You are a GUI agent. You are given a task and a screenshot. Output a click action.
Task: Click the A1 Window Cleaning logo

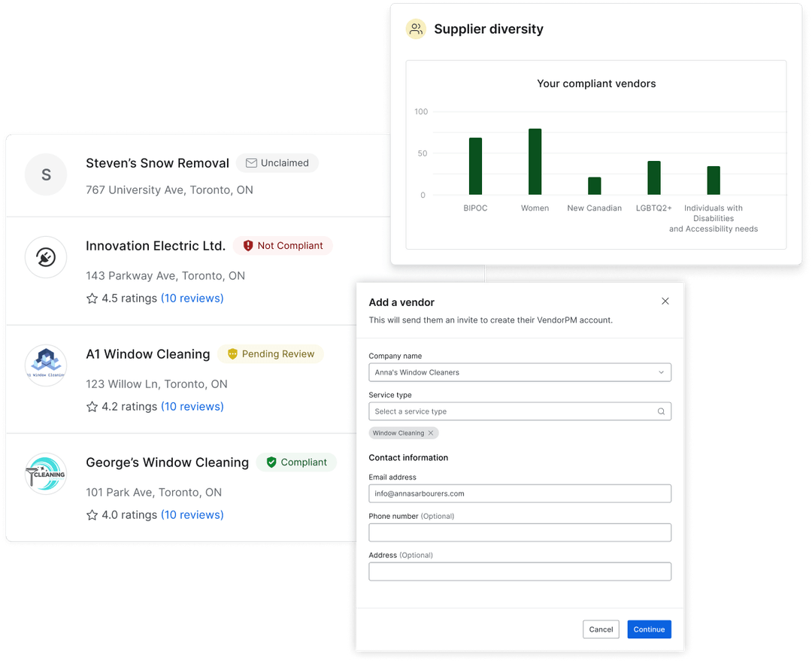46,365
